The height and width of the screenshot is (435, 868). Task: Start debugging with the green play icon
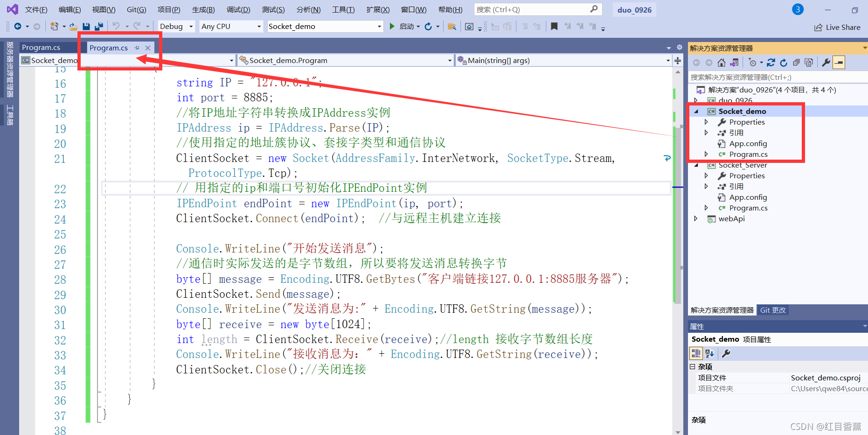(x=392, y=27)
